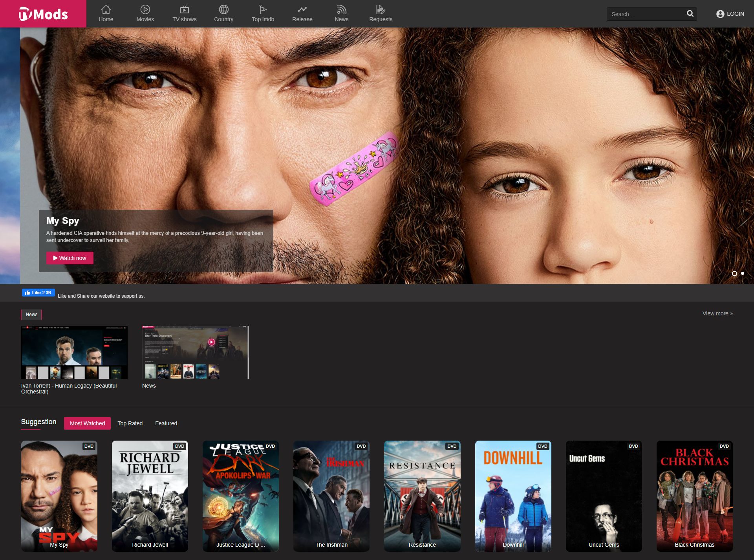The image size is (754, 560).
Task: Expand the Country filter menu
Action: (223, 13)
